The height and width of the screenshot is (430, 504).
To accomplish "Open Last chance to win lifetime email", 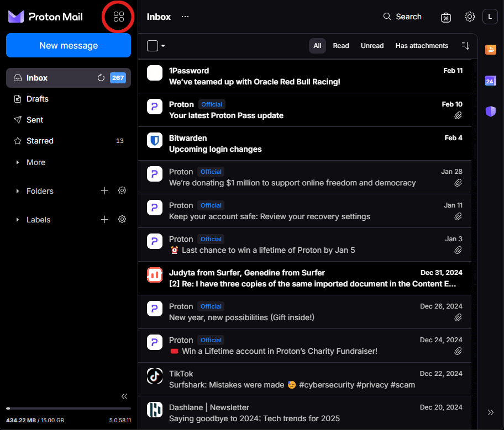I will (x=305, y=245).
